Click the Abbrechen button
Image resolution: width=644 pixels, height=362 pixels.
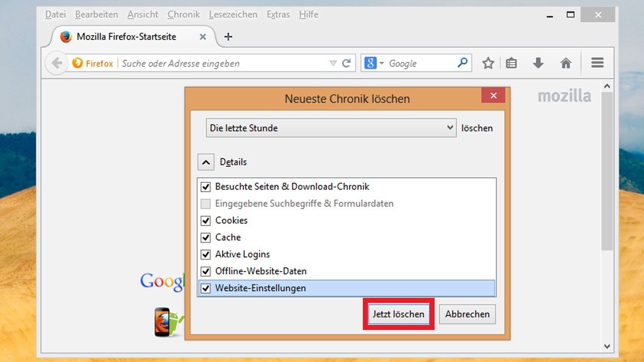click(x=467, y=314)
